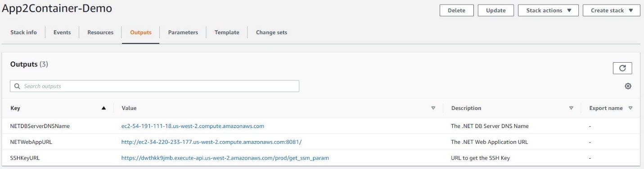Open the Template tab
The image size is (644, 169).
(x=227, y=32)
